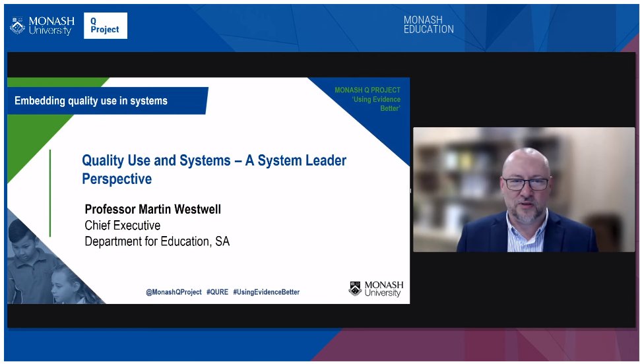
Task: Click the Monash University logo on slide bottom
Action: [376, 289]
